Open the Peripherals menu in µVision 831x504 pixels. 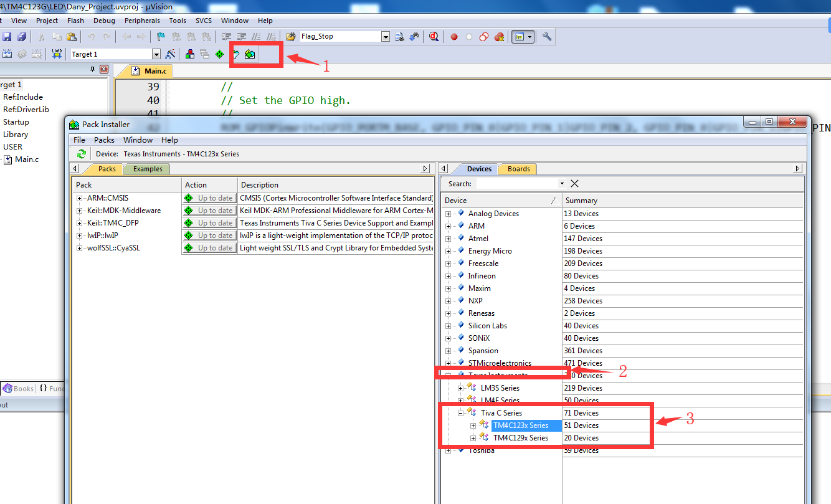[142, 21]
